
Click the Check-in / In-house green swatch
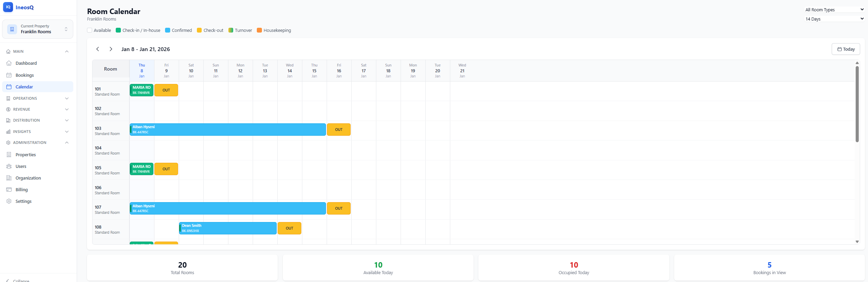point(118,30)
